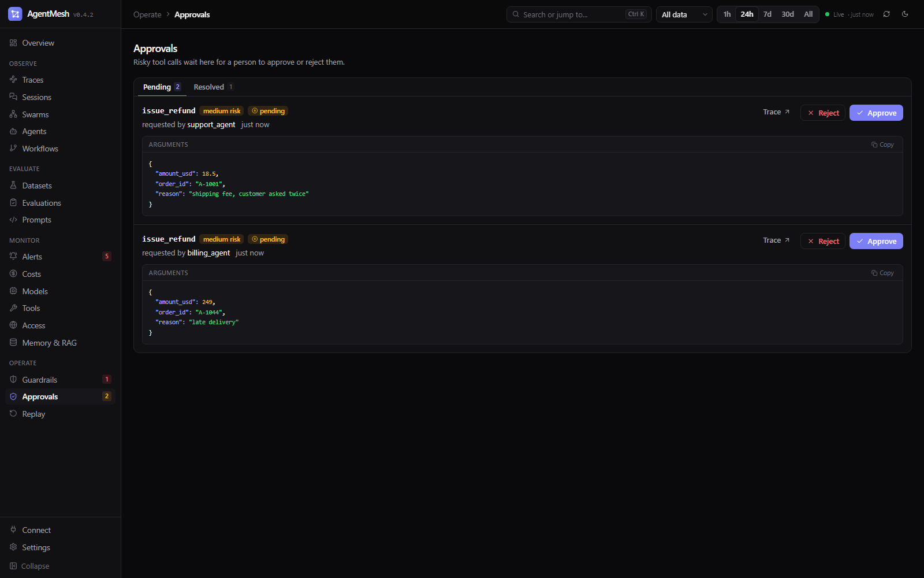This screenshot has width=924, height=578.
Task: Open Datasets page
Action: [x=60, y=186]
